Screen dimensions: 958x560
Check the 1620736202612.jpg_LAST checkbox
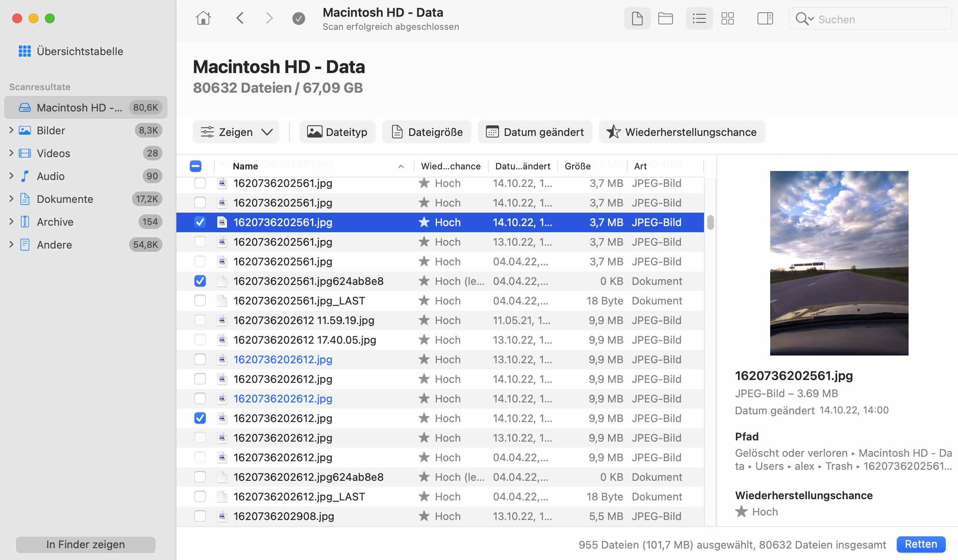coord(200,496)
